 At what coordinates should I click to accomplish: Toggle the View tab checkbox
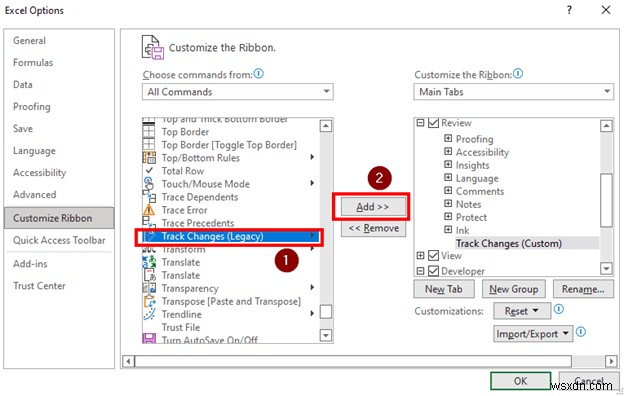(433, 256)
